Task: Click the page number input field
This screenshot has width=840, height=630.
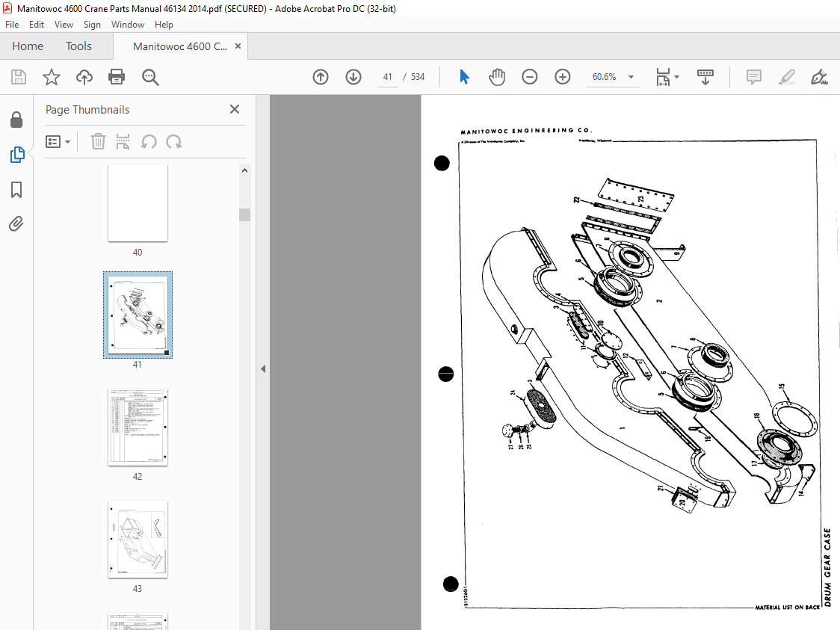Action: click(x=387, y=77)
